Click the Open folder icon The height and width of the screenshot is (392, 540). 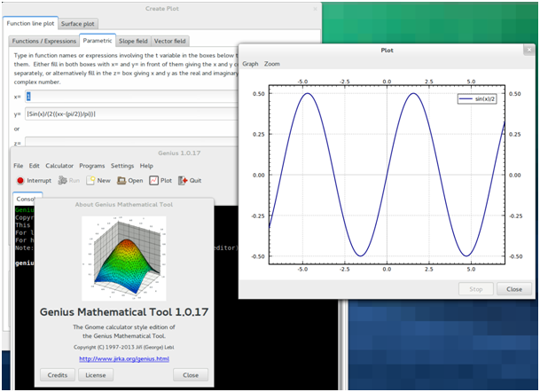click(121, 180)
